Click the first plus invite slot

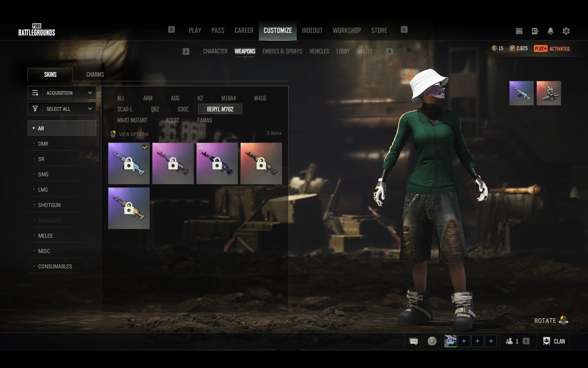464,341
